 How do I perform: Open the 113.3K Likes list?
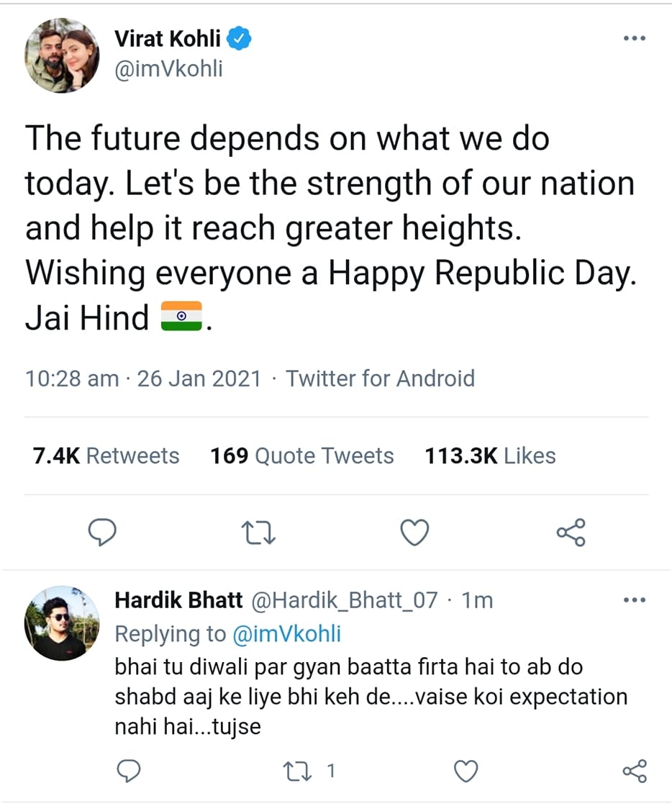[490, 456]
